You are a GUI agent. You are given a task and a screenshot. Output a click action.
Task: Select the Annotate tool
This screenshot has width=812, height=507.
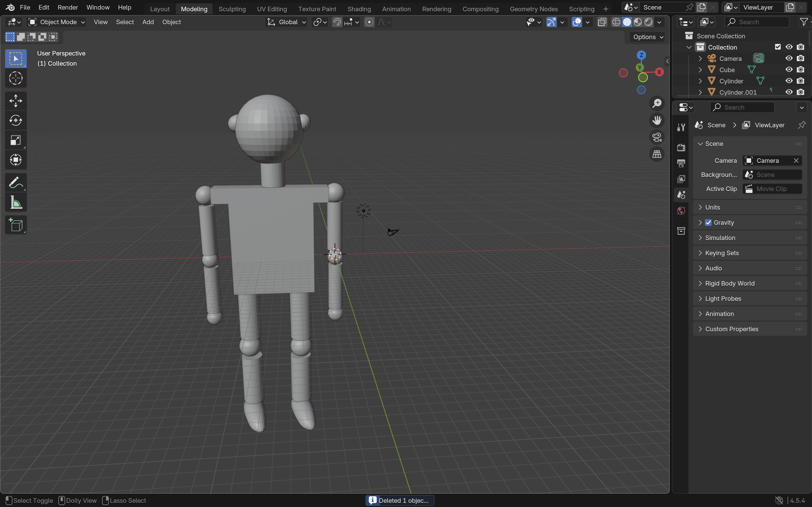[16, 183]
